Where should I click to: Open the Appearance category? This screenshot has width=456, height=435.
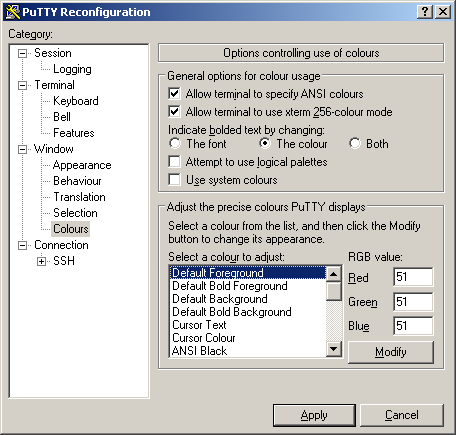pyautogui.click(x=82, y=165)
